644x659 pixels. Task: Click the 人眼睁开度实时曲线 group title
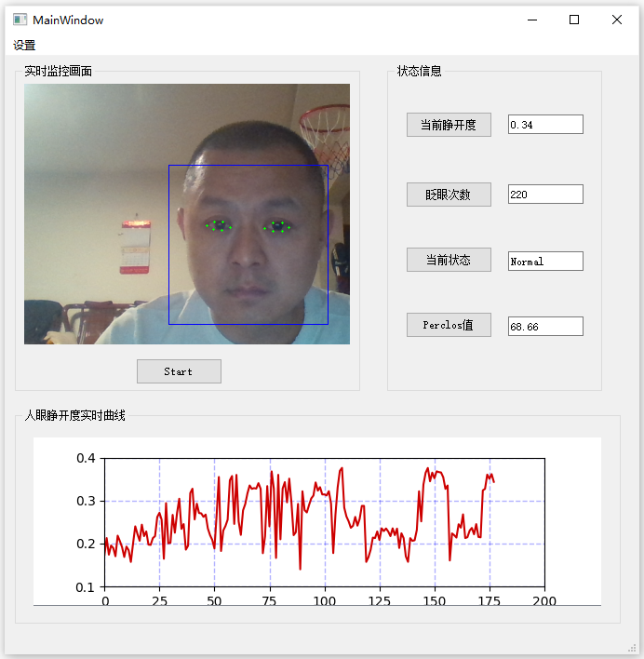click(74, 415)
